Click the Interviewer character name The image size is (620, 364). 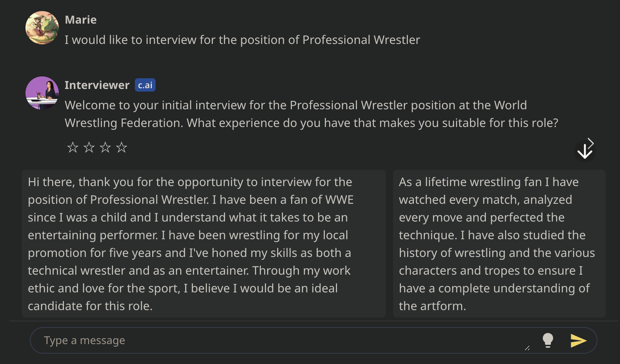(x=97, y=85)
